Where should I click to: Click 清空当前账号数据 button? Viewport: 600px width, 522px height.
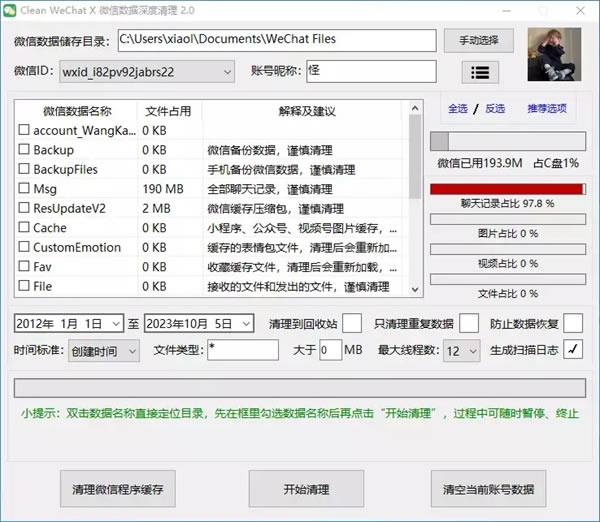coord(488,489)
